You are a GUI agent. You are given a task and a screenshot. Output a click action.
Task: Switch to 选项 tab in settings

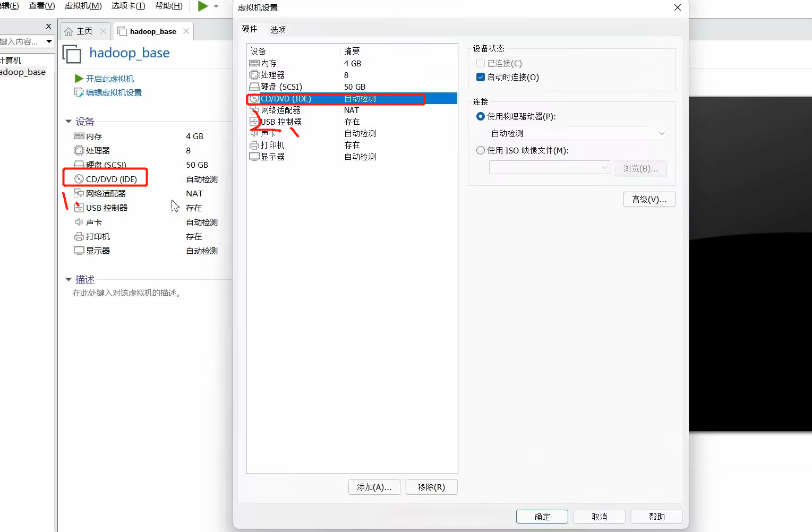click(x=278, y=30)
